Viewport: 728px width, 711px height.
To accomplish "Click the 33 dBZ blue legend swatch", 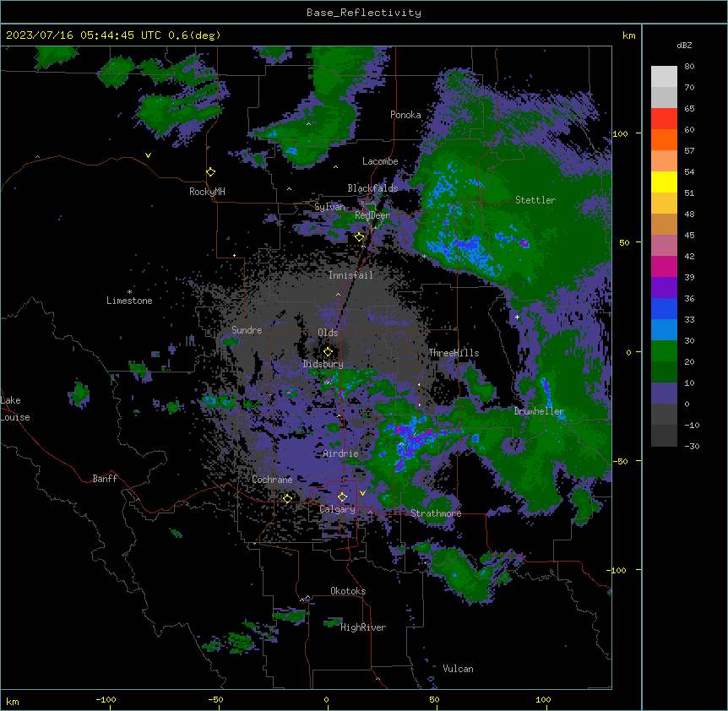I will coord(664,308).
